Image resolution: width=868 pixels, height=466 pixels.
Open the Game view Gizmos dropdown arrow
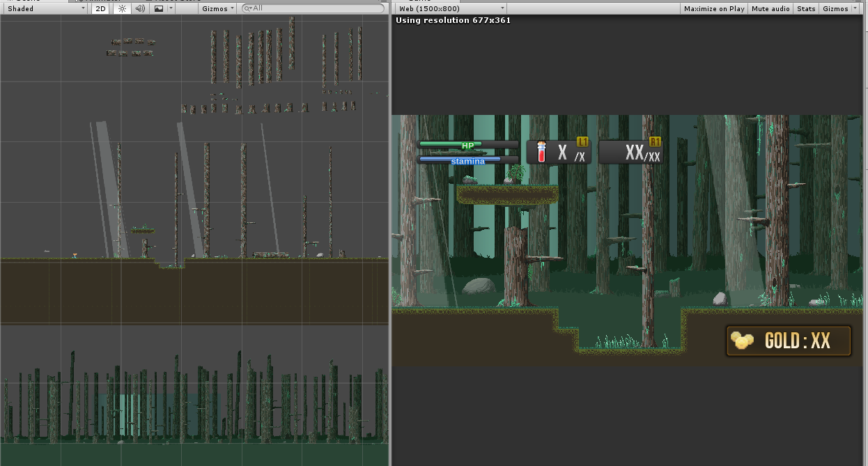coord(855,8)
